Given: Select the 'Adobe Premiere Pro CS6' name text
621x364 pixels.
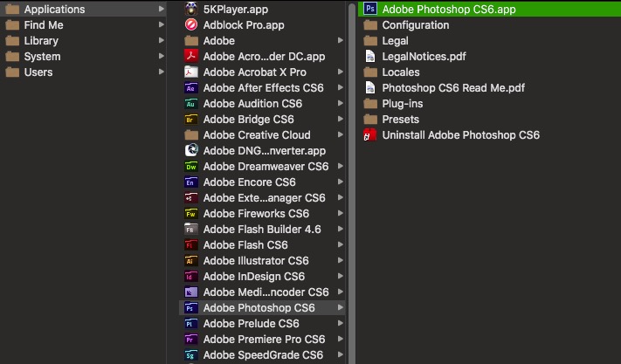Looking at the screenshot, I should coord(264,340).
